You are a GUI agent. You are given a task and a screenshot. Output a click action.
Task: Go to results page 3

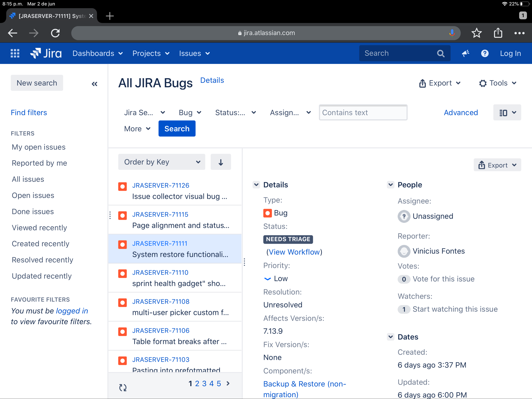click(x=204, y=383)
